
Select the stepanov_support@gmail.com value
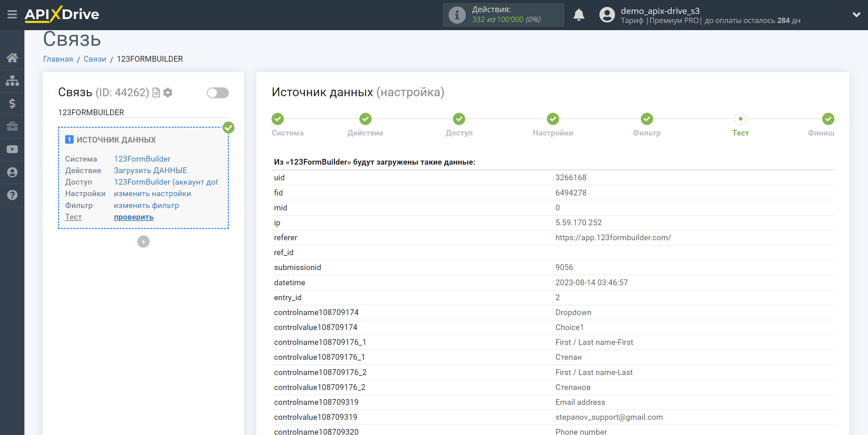click(x=609, y=417)
